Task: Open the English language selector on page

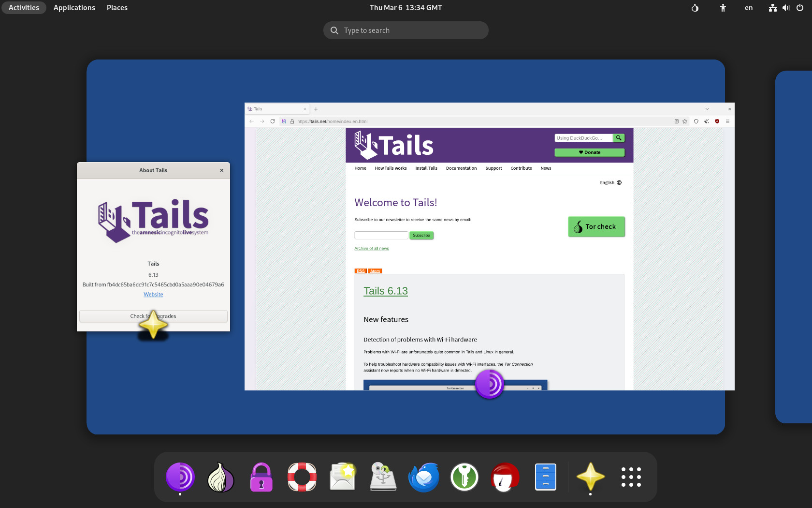Action: (611, 183)
